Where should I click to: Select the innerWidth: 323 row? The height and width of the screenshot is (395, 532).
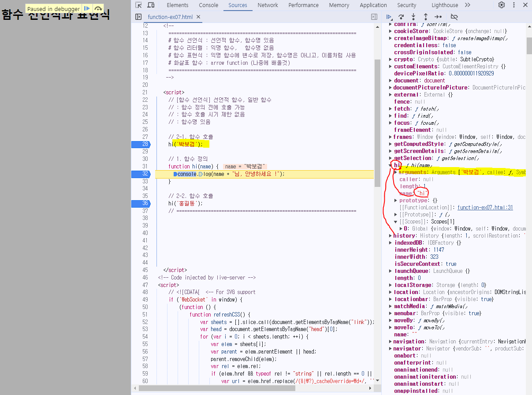417,257
